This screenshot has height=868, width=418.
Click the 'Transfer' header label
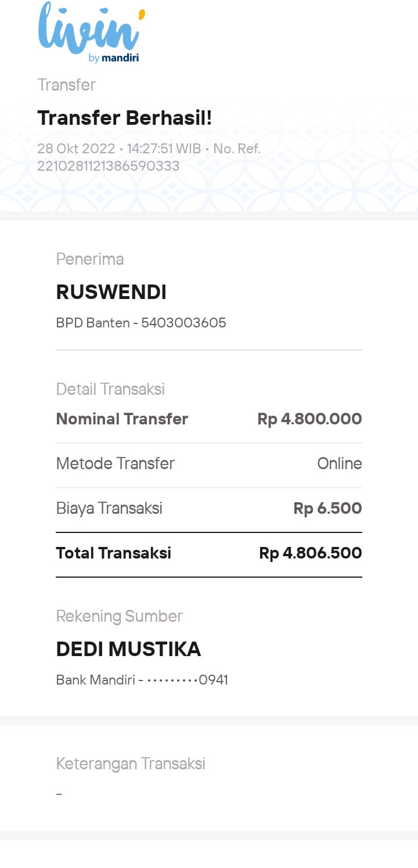[66, 85]
